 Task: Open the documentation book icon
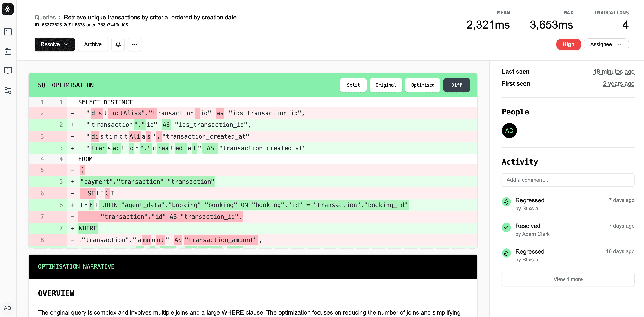(8, 71)
